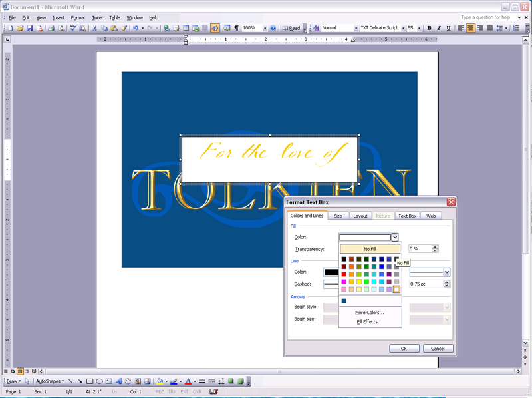
Task: Open Shadow Style options
Action: pos(231,381)
